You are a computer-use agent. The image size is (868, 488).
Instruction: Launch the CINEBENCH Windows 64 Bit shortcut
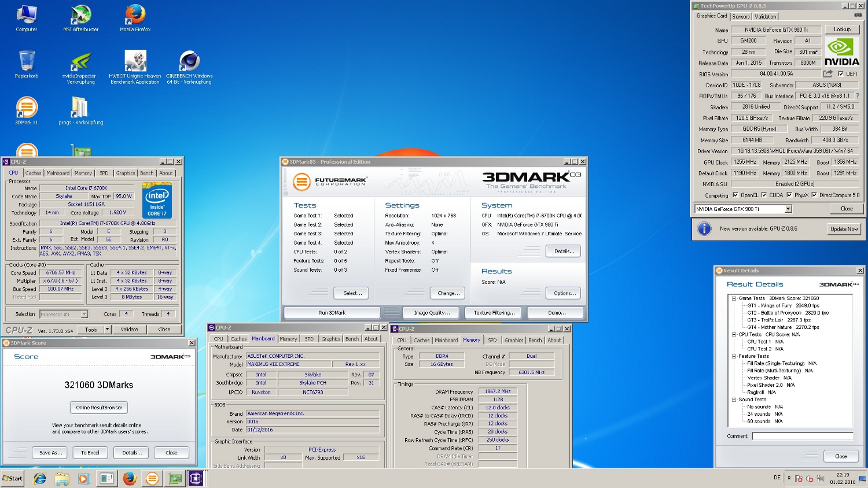coord(190,67)
